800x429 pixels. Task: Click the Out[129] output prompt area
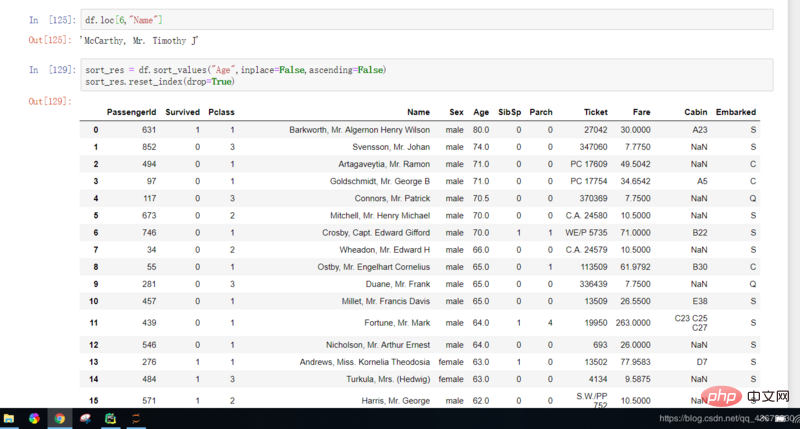tap(50, 101)
